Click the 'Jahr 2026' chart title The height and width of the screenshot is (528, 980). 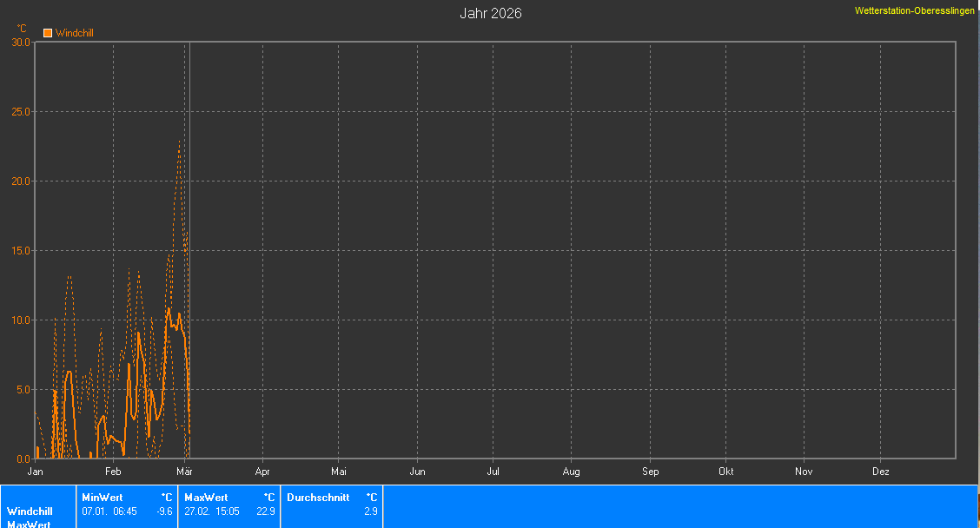[x=490, y=13]
